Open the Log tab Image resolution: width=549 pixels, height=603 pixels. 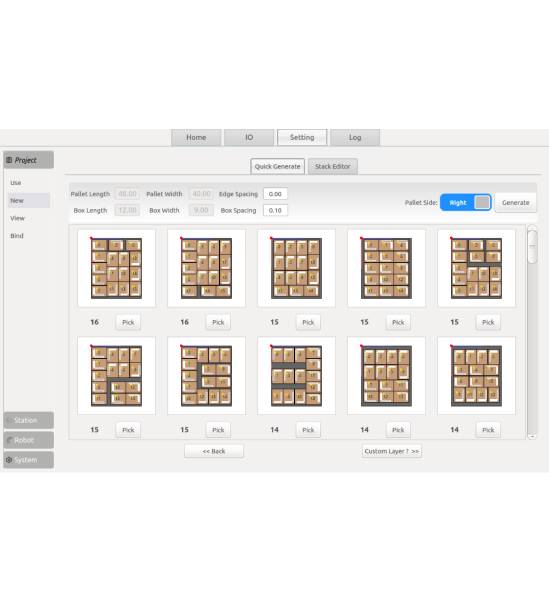(x=355, y=137)
